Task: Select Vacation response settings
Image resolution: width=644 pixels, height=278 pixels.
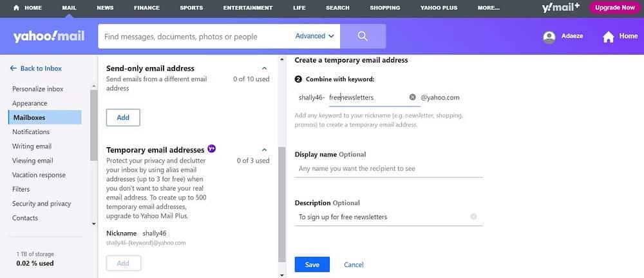Action: pyautogui.click(x=39, y=175)
